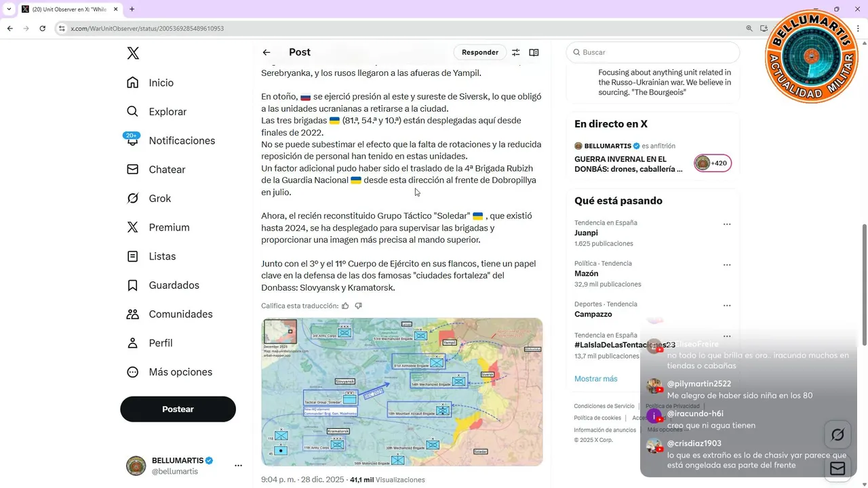Open Notificaciones in sidebar
868x488 pixels.
171,140
